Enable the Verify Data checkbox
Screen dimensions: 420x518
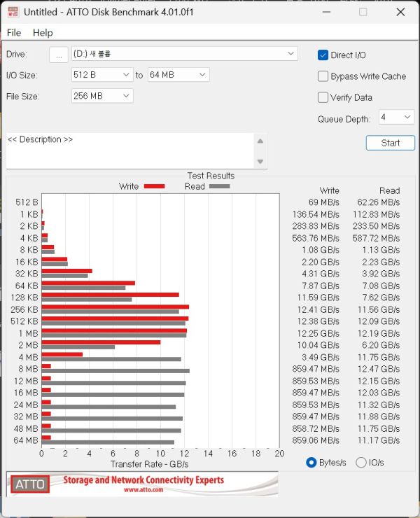pos(323,97)
